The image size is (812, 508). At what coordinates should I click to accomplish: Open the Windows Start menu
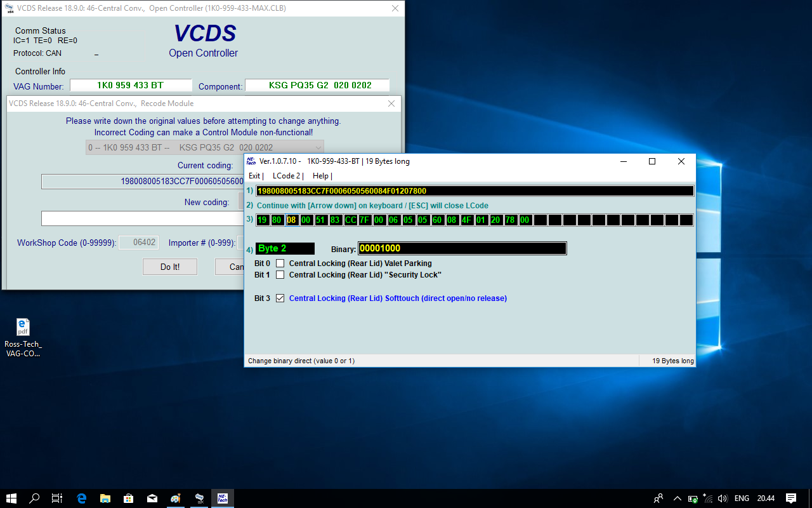click(x=11, y=498)
